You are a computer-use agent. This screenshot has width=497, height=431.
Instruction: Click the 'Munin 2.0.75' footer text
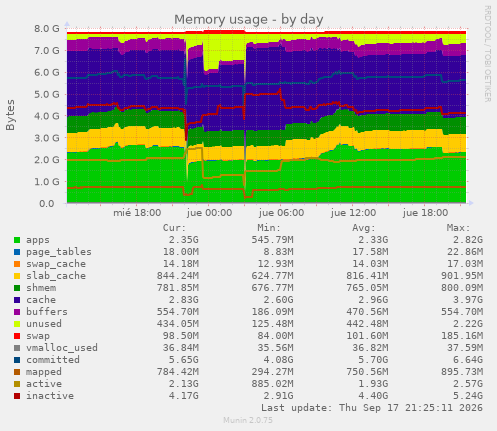tap(248, 420)
